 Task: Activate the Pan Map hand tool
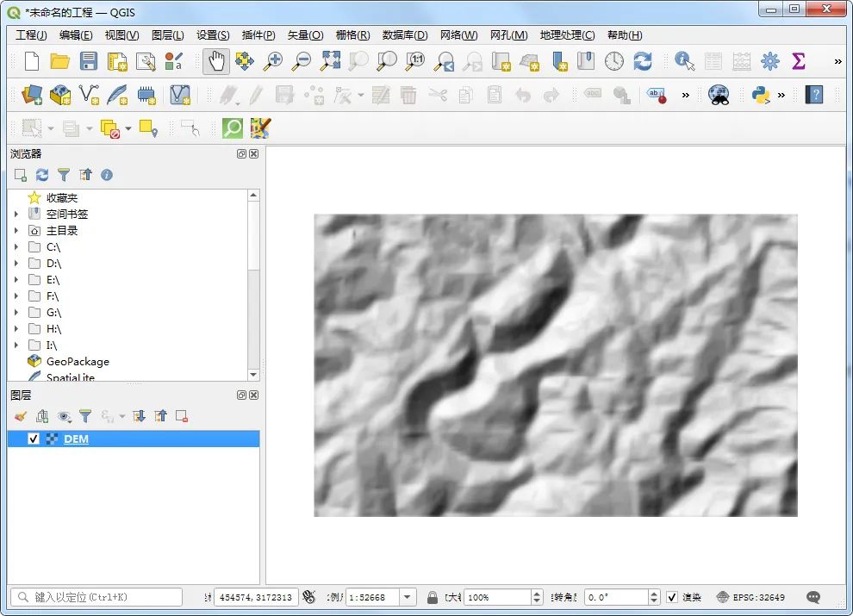coord(216,61)
